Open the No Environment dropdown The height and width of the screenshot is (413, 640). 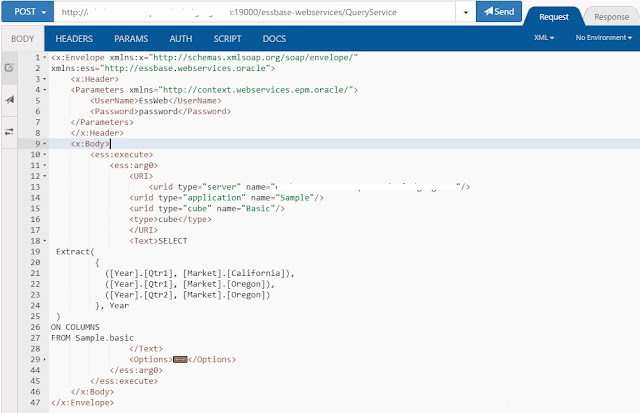pyautogui.click(x=604, y=38)
